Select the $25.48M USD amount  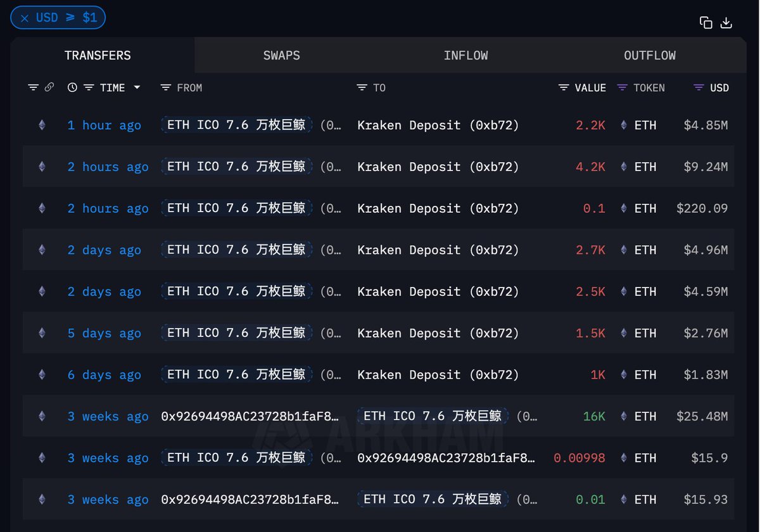click(702, 416)
